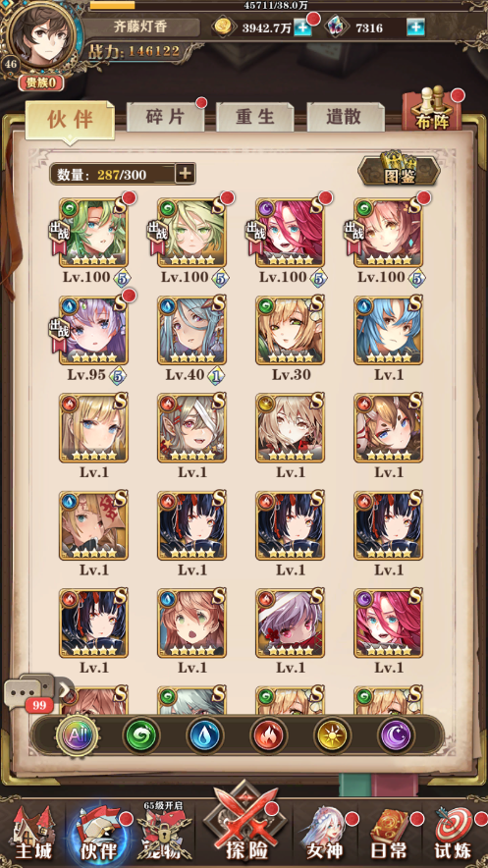This screenshot has width=488, height=868.
Task: Select the blue water element filter
Action: click(204, 735)
